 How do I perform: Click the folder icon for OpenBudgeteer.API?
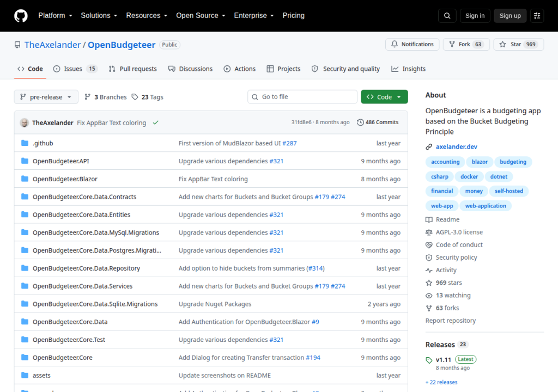coord(25,161)
